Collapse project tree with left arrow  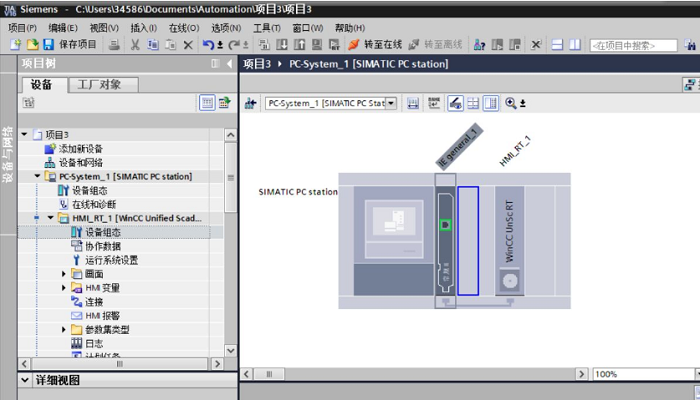[x=229, y=64]
